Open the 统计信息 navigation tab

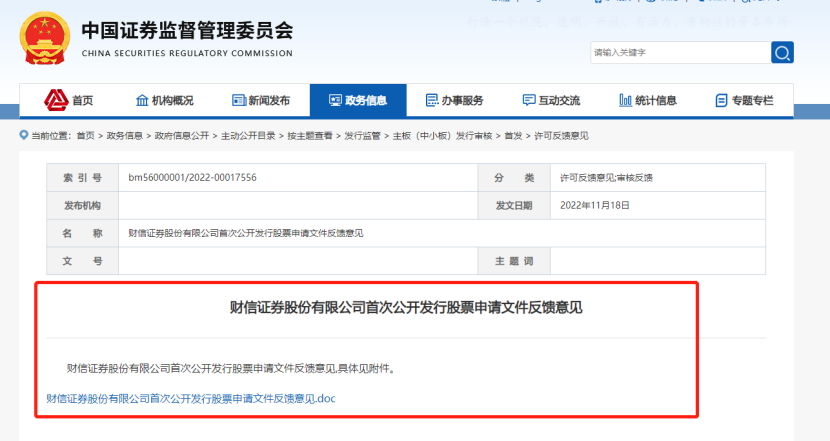(648, 100)
